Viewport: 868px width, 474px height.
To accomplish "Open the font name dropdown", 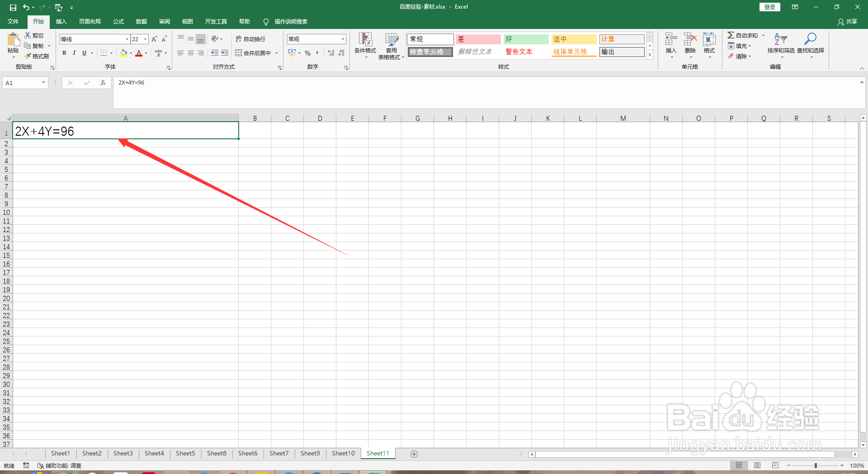I will [127, 39].
